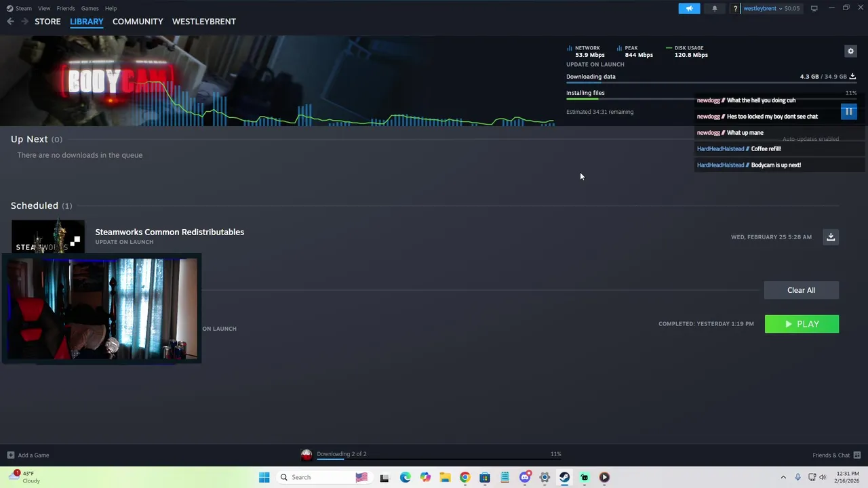Switch to the LIBRARY tab
Screen dimensions: 868x488
[87, 22]
